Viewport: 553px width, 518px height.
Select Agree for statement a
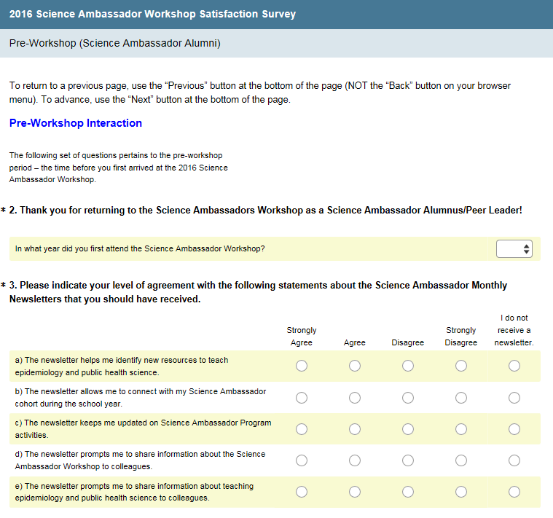(355, 366)
